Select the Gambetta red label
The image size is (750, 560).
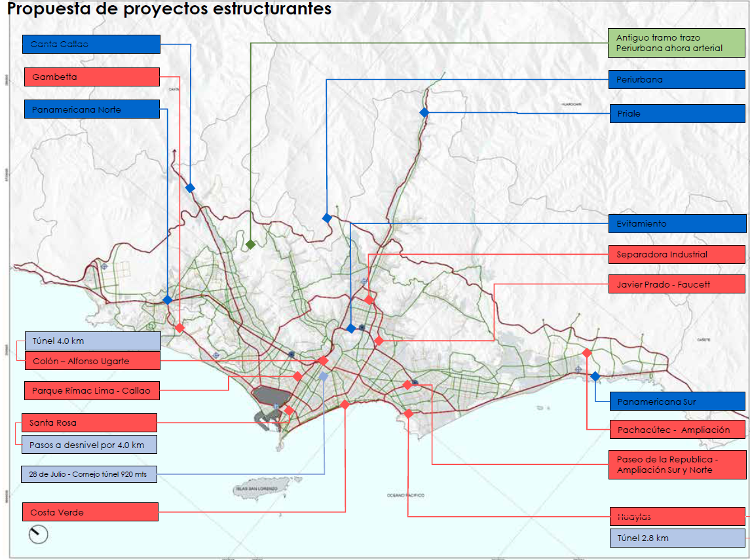click(92, 77)
